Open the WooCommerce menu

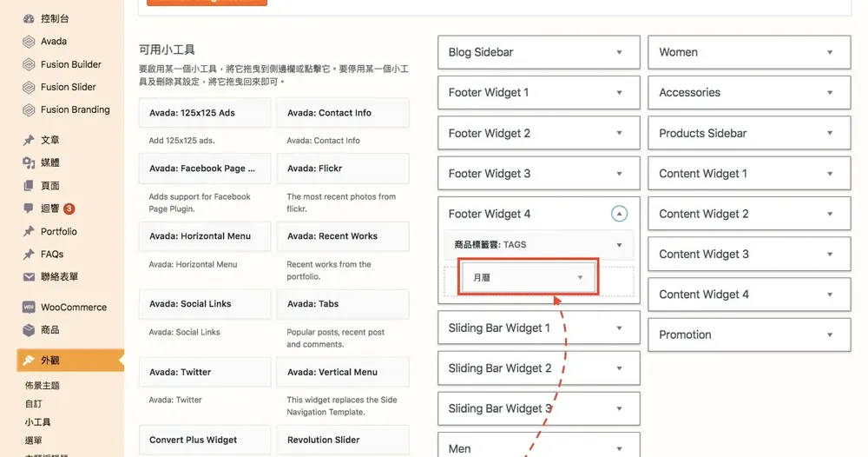tap(74, 307)
